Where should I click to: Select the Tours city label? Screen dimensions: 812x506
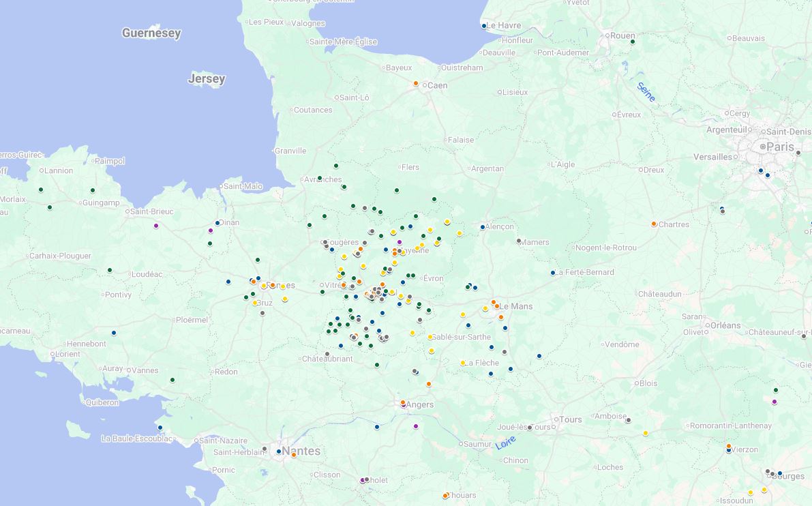click(x=570, y=419)
